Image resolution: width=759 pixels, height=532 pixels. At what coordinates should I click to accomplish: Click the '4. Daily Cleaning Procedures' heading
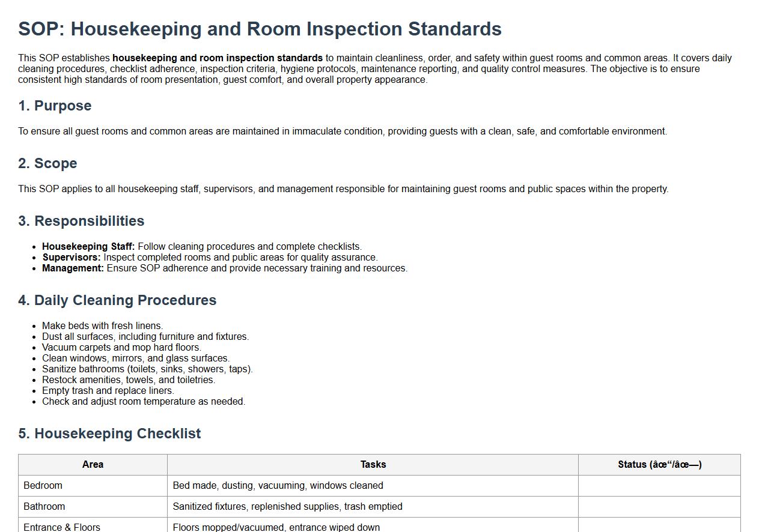(117, 300)
